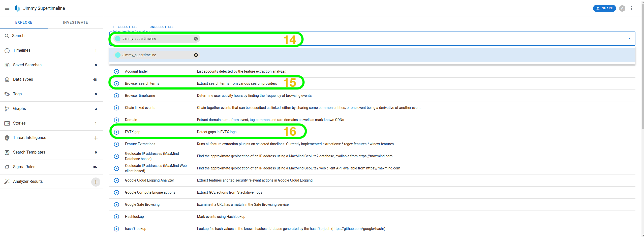The image size is (644, 237).
Task: Run the Google Safe Browsing analyzer
Action: pos(116,205)
